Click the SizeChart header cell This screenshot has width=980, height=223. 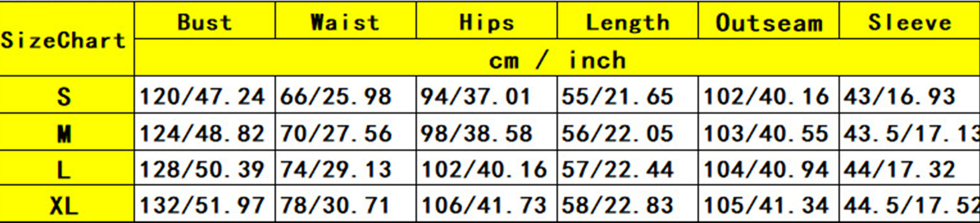tap(63, 40)
